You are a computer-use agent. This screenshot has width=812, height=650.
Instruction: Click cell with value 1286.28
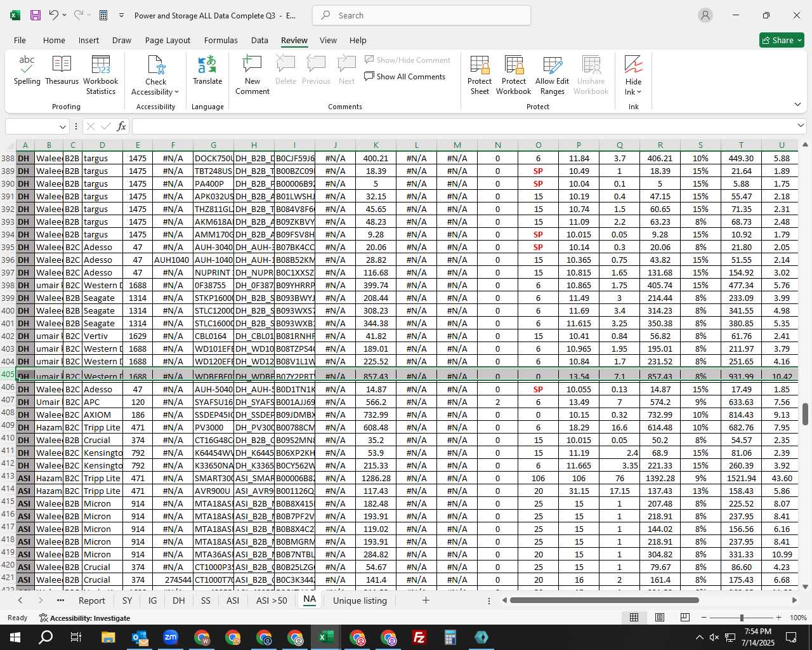pyautogui.click(x=376, y=478)
